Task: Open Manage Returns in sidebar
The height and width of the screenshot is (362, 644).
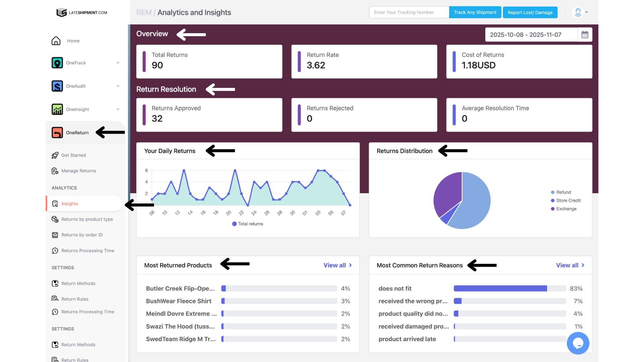Action: [78, 171]
